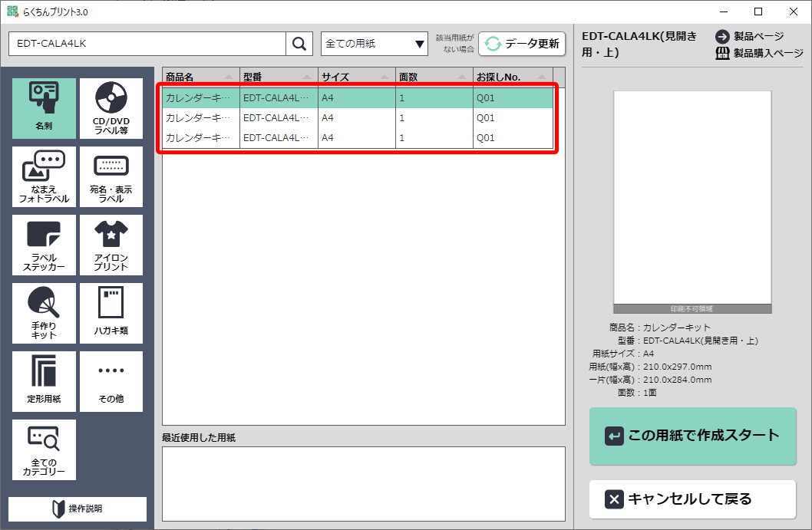Select the 名刺 category icon
Viewport: 812px width, 530px height.
pos(44,108)
